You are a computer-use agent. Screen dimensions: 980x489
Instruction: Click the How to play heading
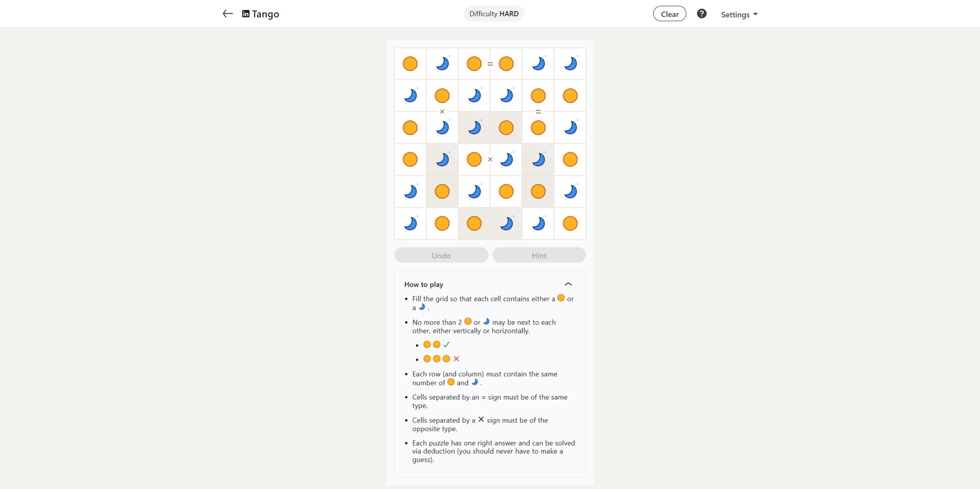pos(424,284)
